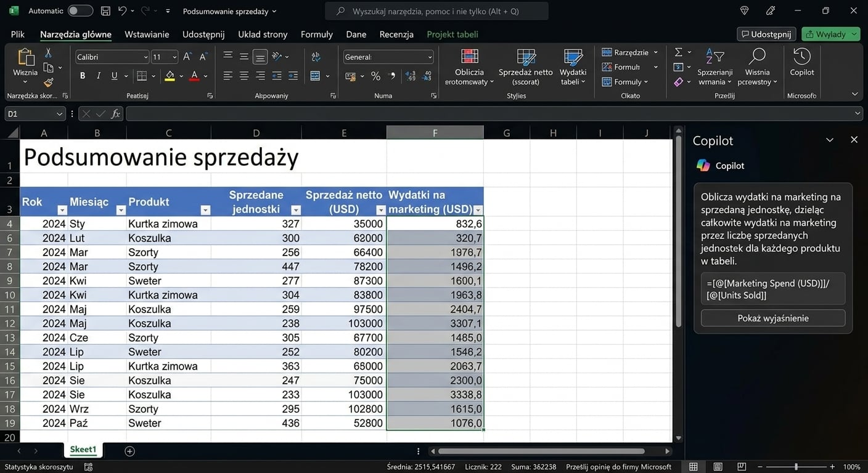
Task: Open the Produkt column filter dropdown
Action: (205, 210)
